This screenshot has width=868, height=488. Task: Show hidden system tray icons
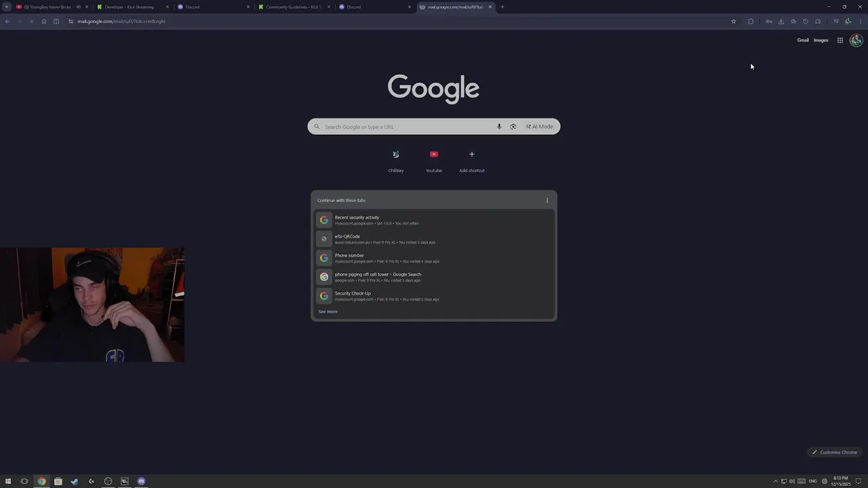click(775, 481)
